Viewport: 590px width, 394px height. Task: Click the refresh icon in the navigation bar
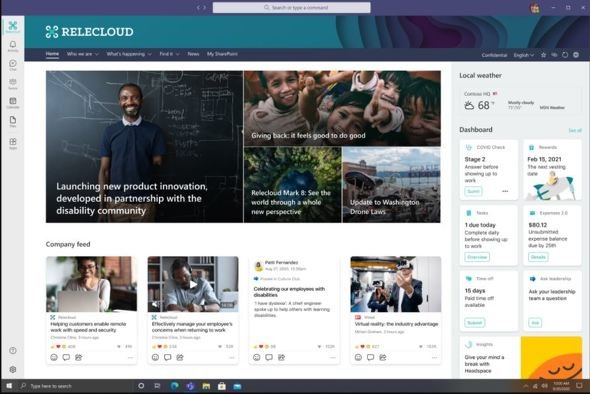(565, 55)
